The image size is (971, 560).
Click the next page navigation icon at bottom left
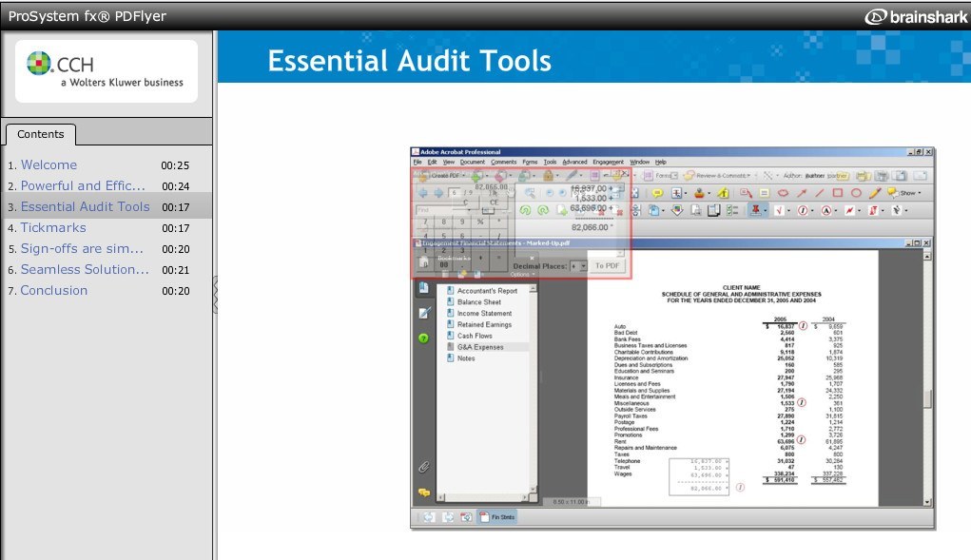[x=448, y=517]
